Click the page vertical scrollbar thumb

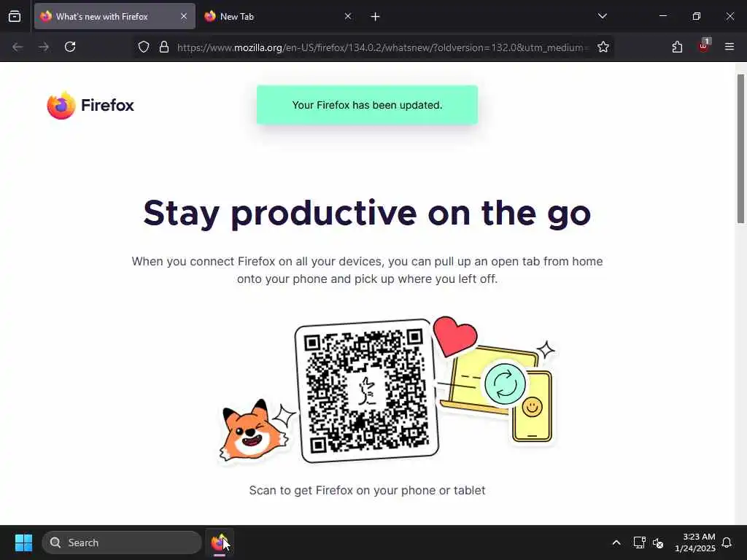(740, 149)
